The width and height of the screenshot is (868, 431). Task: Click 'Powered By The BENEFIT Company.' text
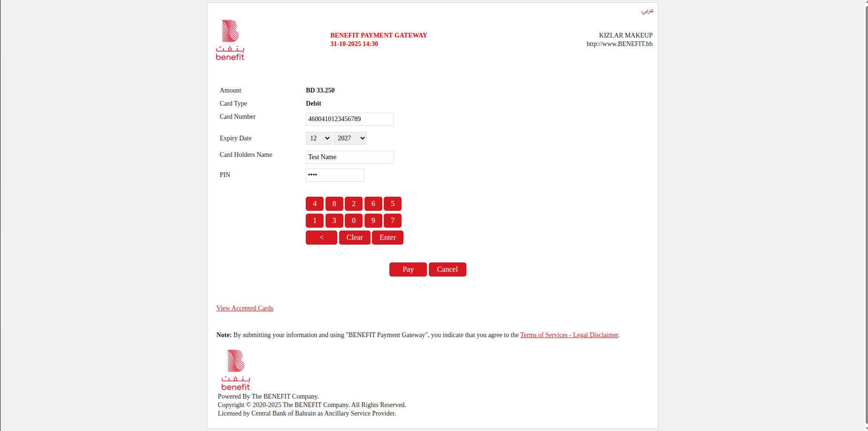[x=268, y=397]
